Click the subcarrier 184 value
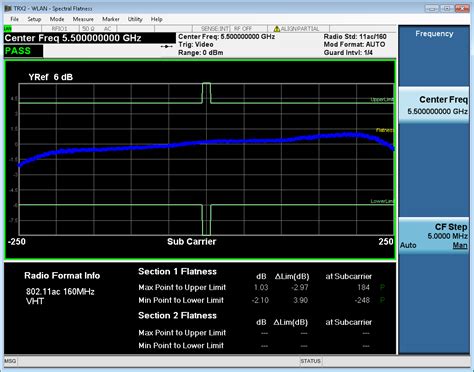 tap(363, 287)
